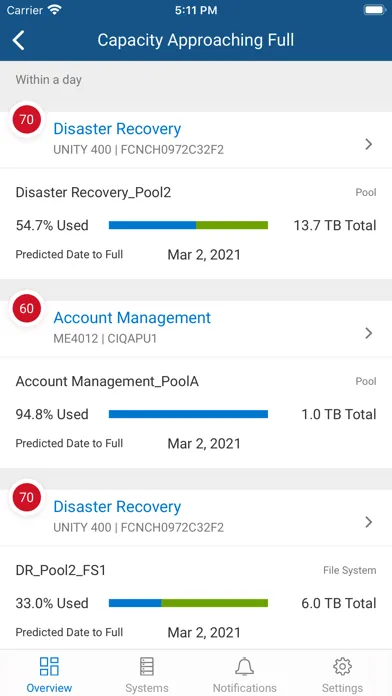This screenshot has width=392, height=696.
Task: Tap the Disaster Recovery_Pool2 usage bar
Action: [188, 225]
